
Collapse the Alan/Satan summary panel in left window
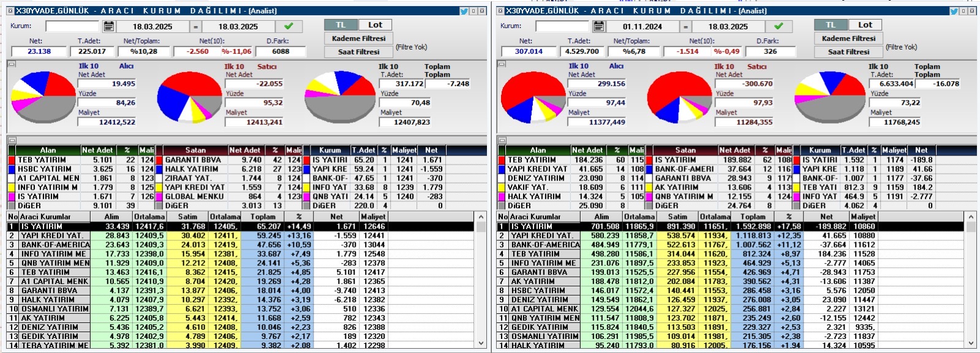click(11, 140)
